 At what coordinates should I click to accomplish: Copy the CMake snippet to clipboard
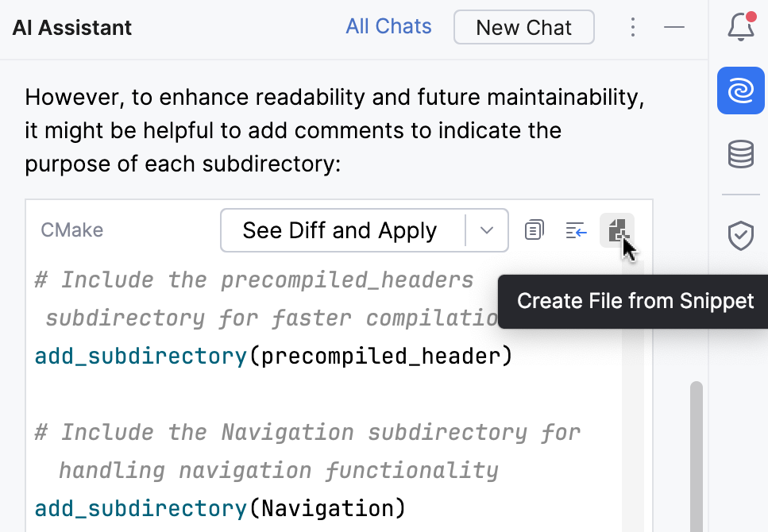(x=534, y=229)
